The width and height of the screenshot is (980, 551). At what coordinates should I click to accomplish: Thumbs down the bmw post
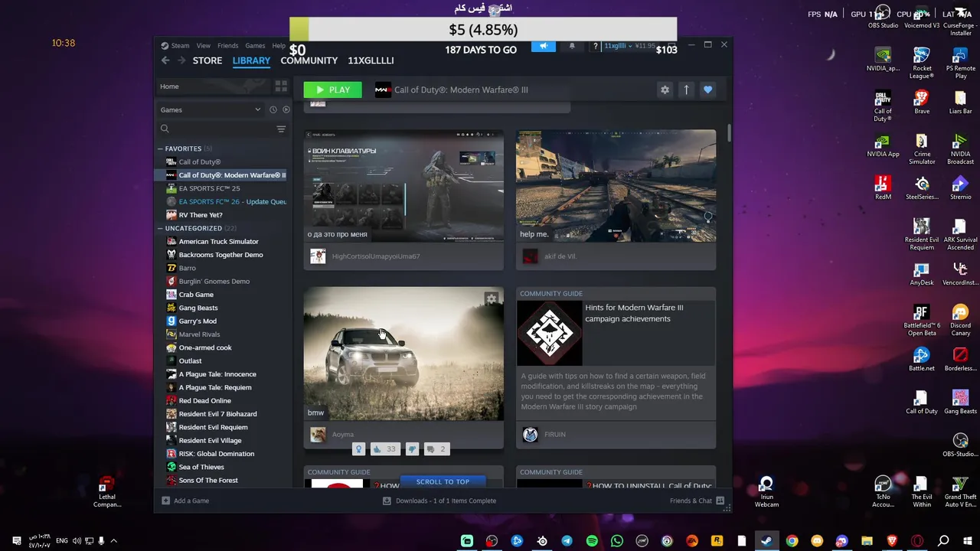pyautogui.click(x=412, y=449)
